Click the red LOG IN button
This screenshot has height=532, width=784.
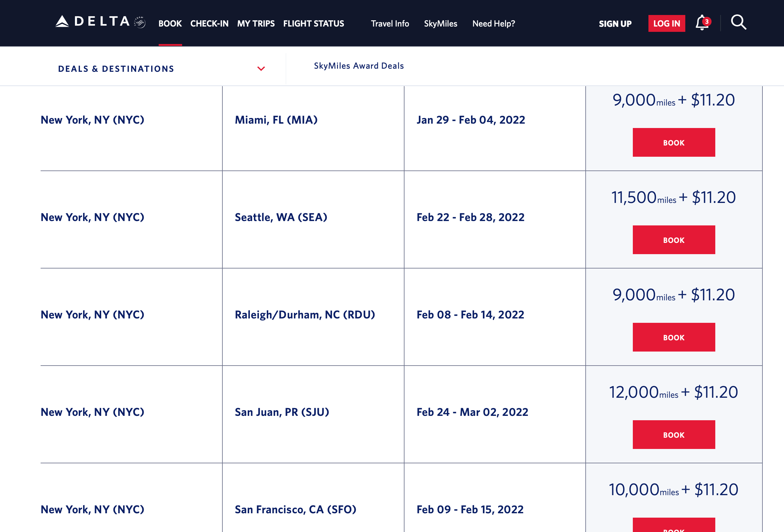[x=667, y=23]
